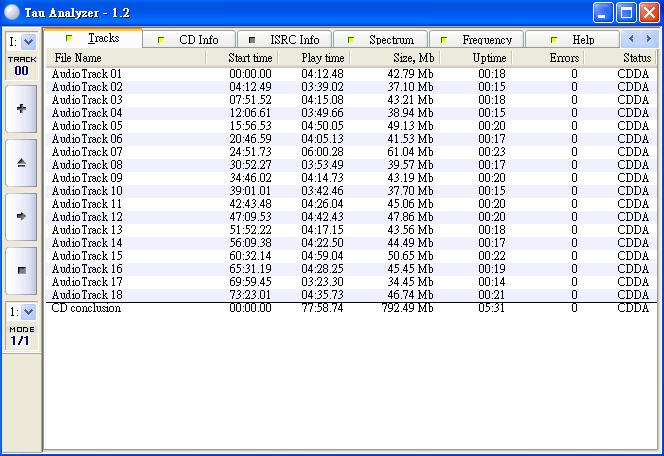Click total size 792.49 Mb
The width and height of the screenshot is (664, 456).
(x=407, y=308)
